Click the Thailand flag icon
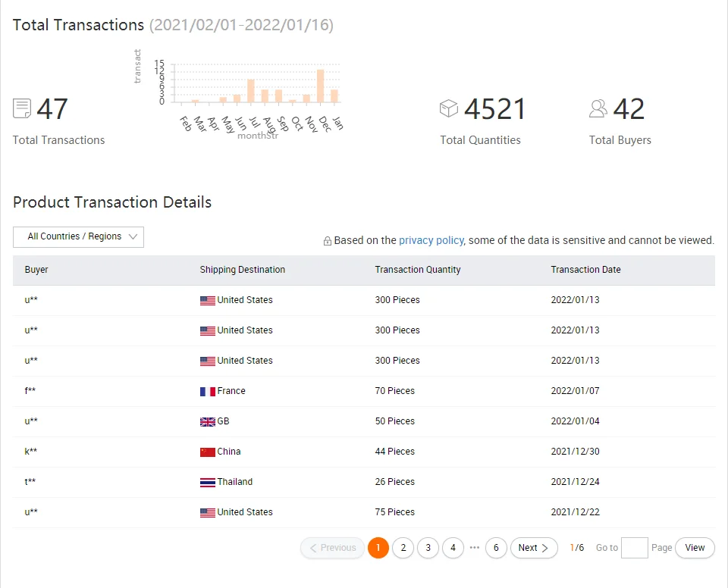 pos(207,483)
